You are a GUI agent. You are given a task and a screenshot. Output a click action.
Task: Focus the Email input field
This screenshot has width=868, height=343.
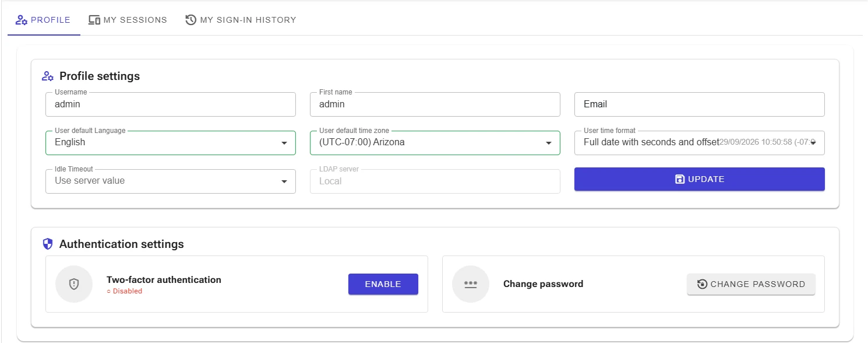tap(700, 104)
